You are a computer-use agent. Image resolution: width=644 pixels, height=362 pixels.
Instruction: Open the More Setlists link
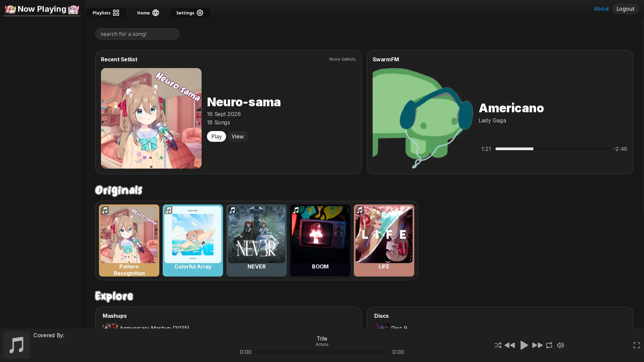click(x=342, y=59)
